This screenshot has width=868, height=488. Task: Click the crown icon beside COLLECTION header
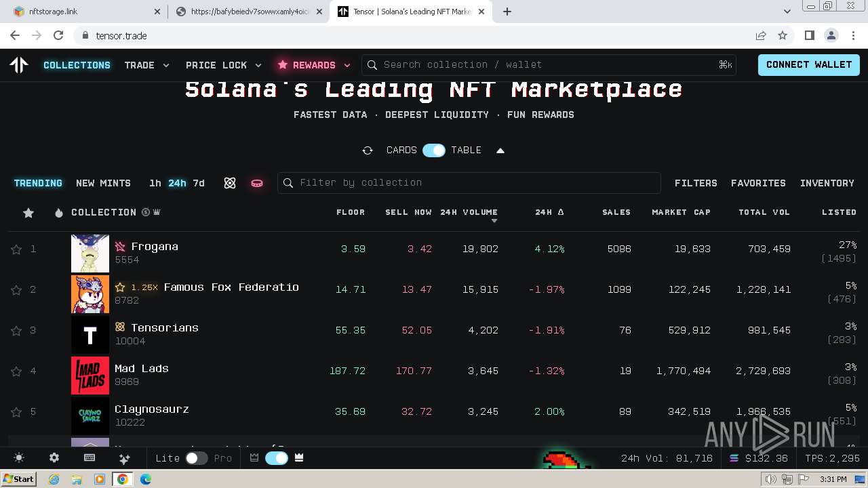157,212
